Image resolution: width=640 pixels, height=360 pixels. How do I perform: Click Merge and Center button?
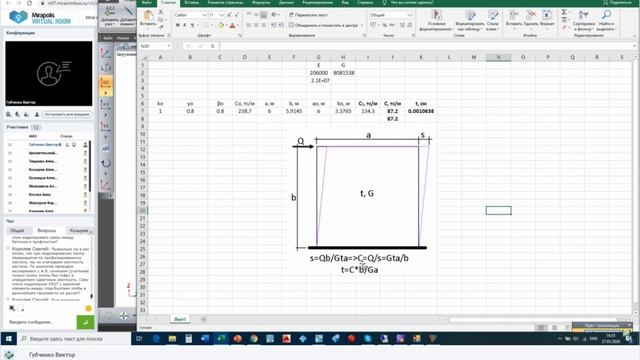pyautogui.click(x=325, y=25)
